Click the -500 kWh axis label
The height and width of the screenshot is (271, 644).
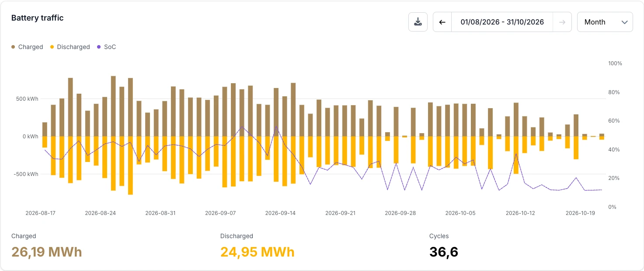(x=26, y=174)
